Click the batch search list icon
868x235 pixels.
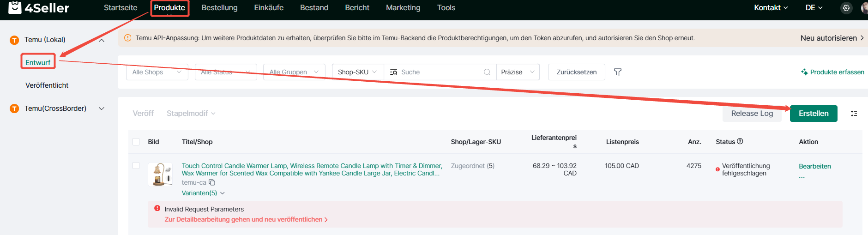(393, 72)
